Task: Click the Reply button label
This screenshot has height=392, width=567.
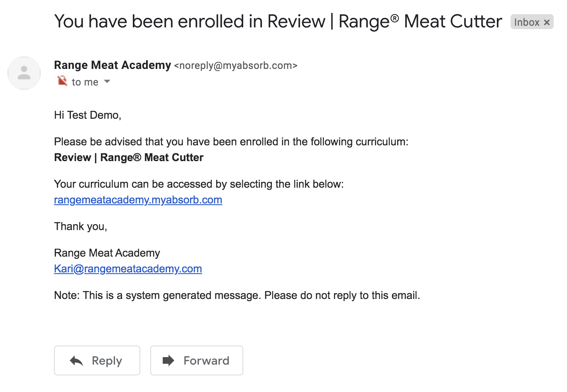Action: click(x=107, y=360)
